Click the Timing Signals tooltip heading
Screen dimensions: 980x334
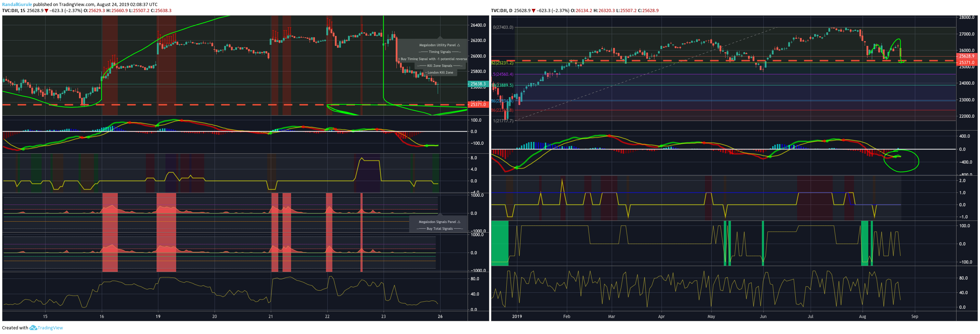[439, 52]
